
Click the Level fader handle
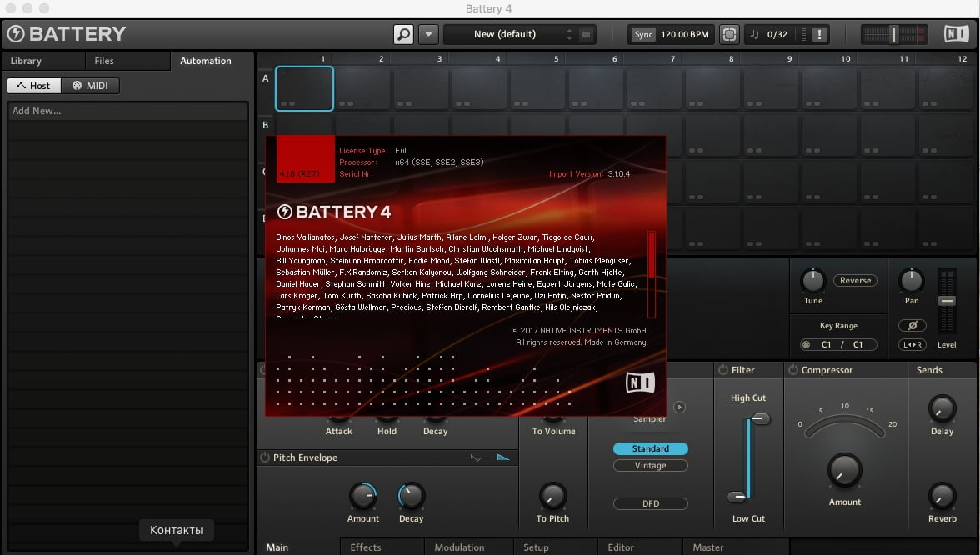(947, 302)
